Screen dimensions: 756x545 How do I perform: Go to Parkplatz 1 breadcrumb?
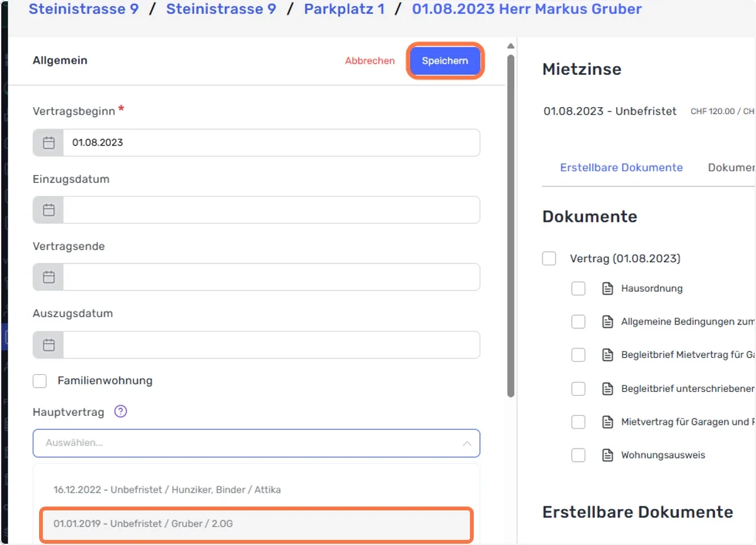click(344, 9)
